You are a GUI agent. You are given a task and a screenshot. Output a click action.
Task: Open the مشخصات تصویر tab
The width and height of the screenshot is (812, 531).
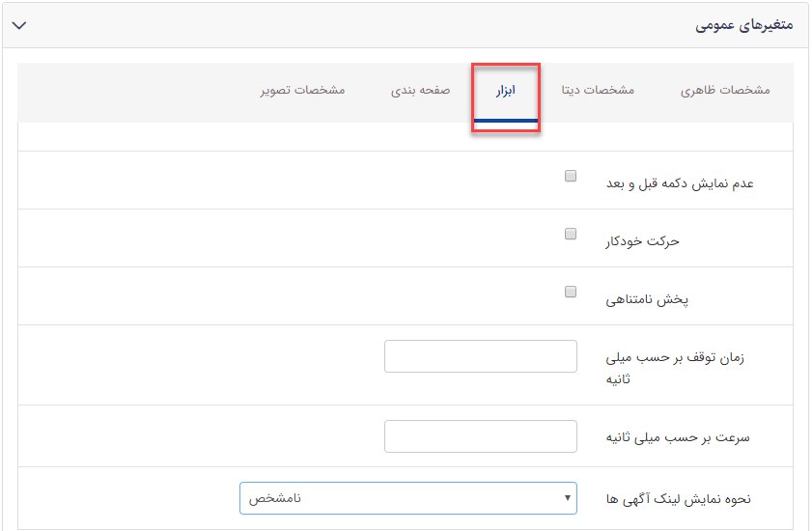click(302, 90)
